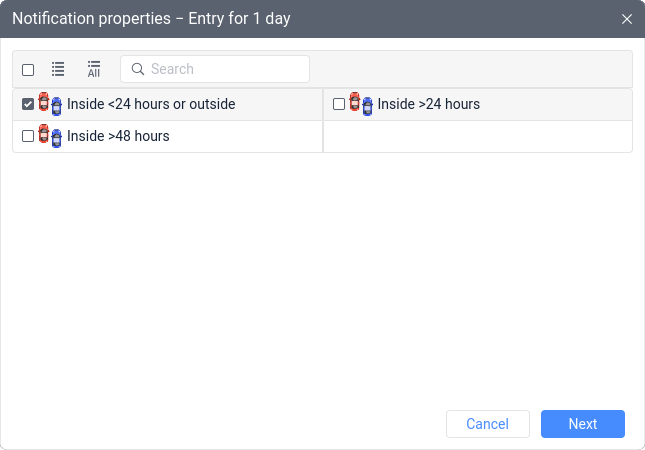Click the magnifier icon in search box
The width and height of the screenshot is (645, 450).
point(138,69)
